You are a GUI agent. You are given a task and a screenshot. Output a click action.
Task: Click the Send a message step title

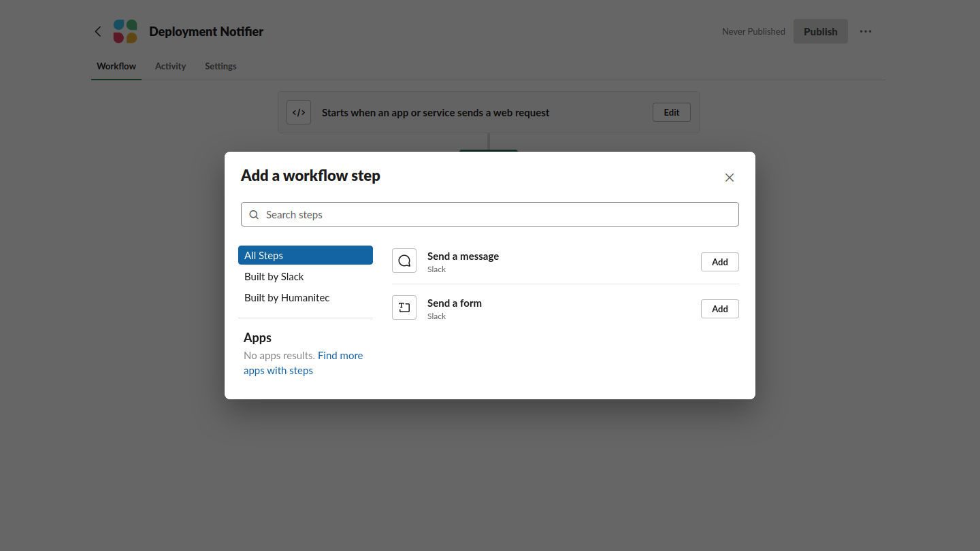pyautogui.click(x=463, y=256)
